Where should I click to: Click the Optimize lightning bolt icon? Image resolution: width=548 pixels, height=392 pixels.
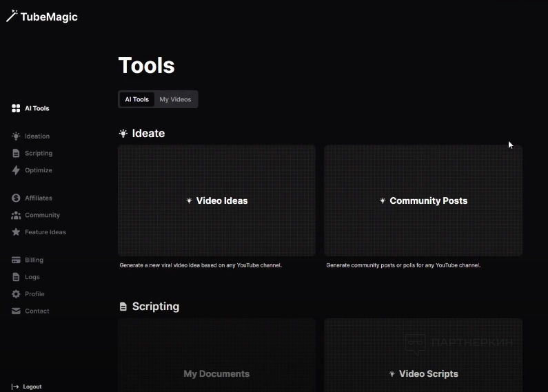pos(16,170)
